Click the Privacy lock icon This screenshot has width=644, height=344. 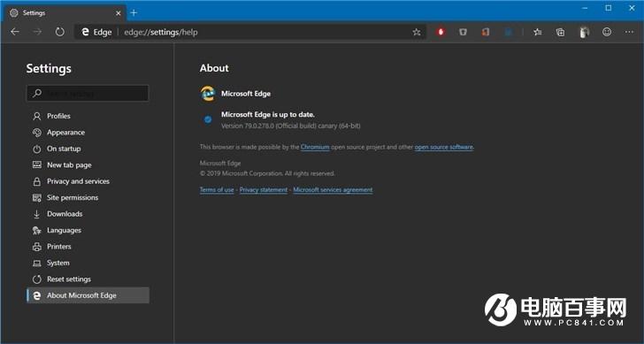point(37,181)
